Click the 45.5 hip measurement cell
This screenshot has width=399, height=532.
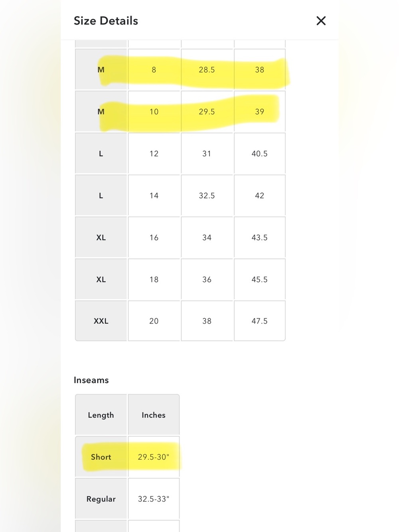260,279
